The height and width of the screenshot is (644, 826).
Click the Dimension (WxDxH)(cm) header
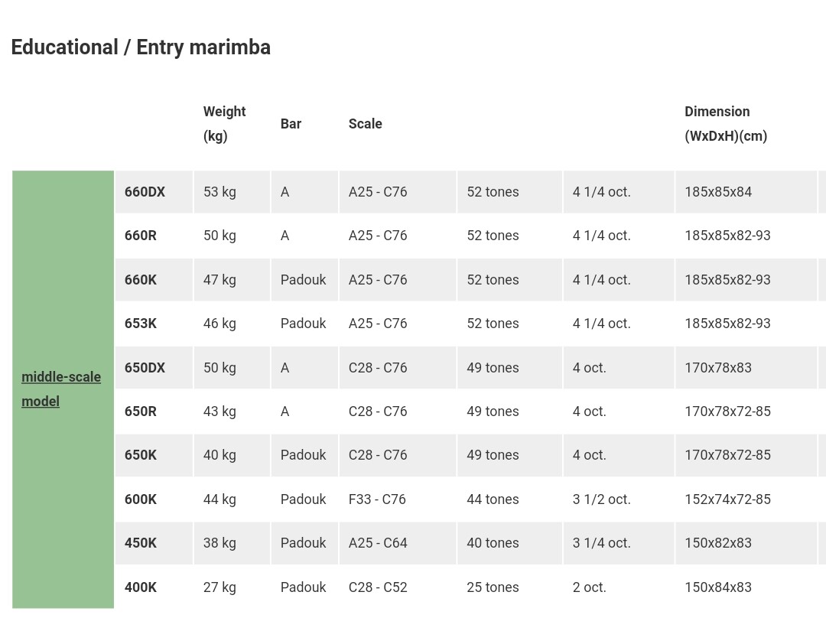726,124
